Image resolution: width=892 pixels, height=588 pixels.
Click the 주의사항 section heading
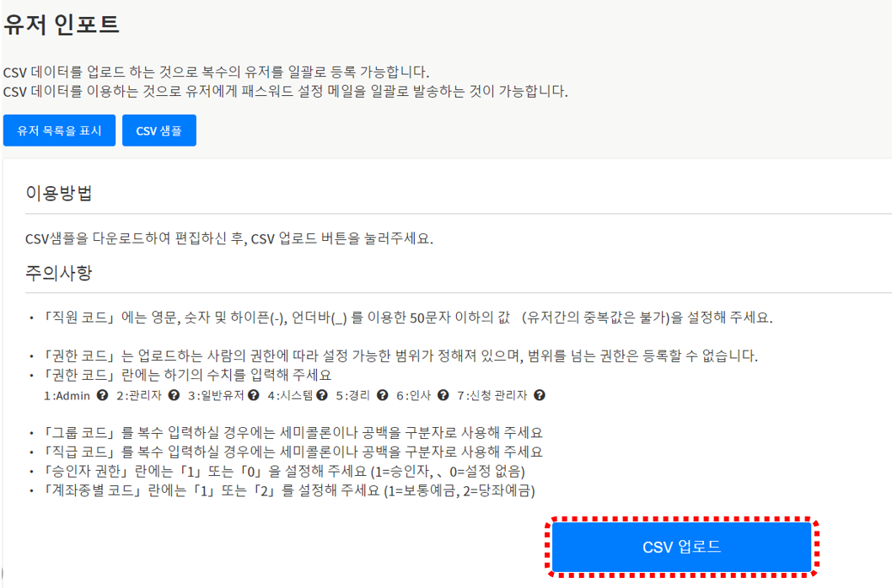59,273
